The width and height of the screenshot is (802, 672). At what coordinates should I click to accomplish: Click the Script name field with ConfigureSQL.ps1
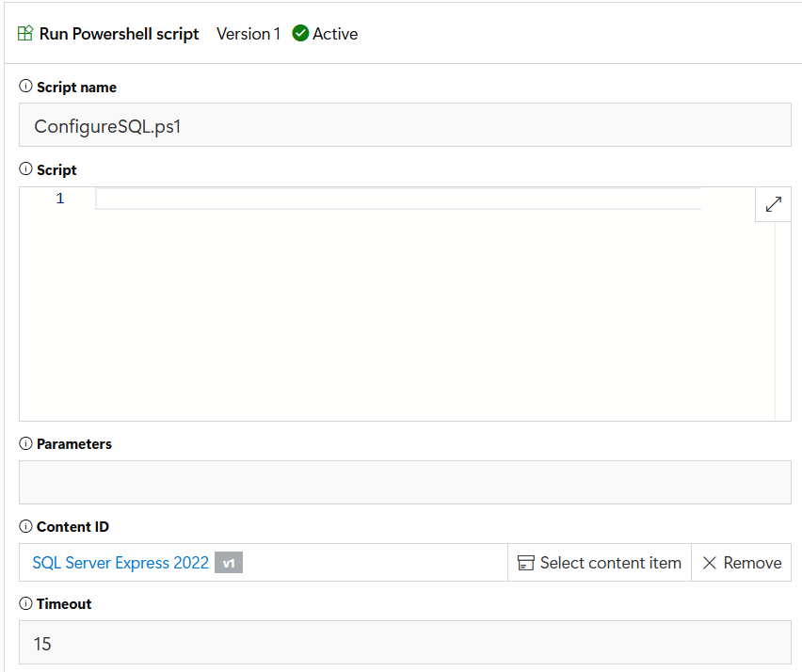click(x=405, y=125)
